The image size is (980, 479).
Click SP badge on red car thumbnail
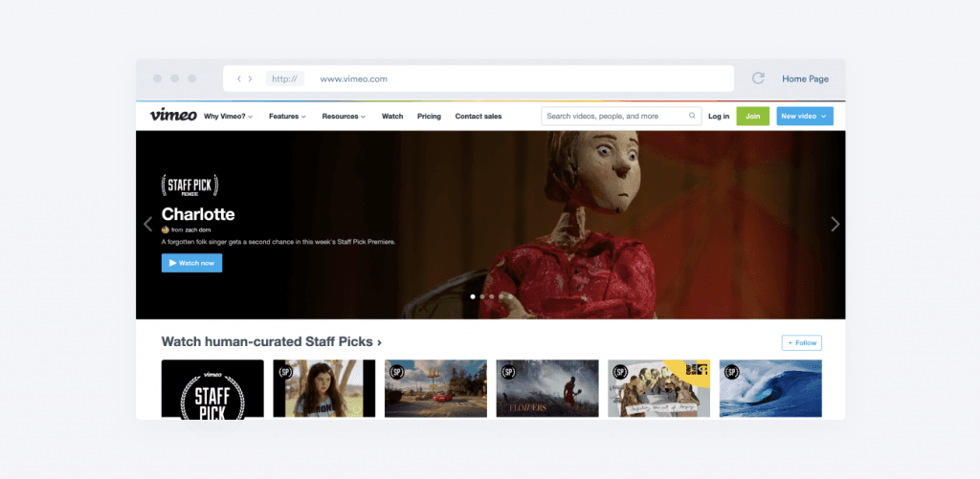pyautogui.click(x=396, y=372)
